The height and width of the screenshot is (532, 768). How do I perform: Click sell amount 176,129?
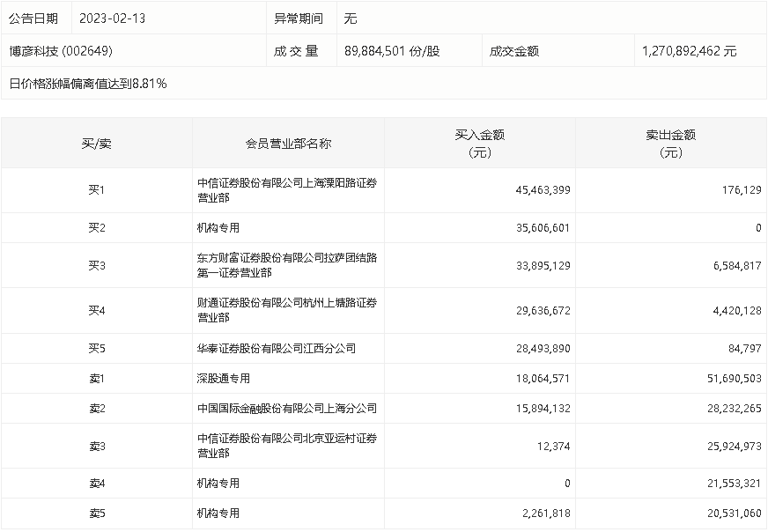tap(742, 190)
